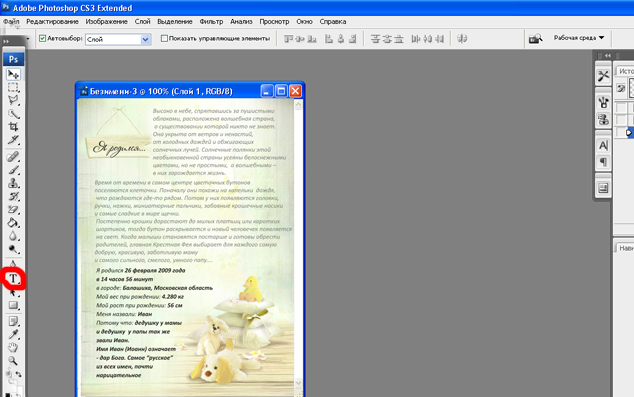Open the Фильтр menu
Image resolution: width=634 pixels, height=397 pixels.
click(x=211, y=21)
